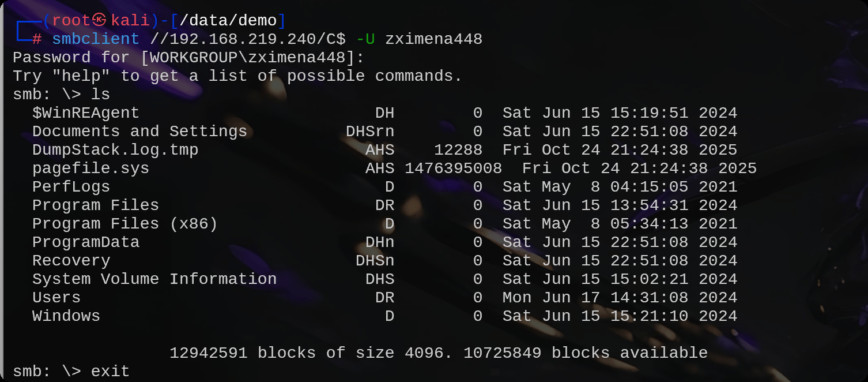This screenshot has height=382, width=868.
Task: Click the //192.168.219.240/C$ share path
Action: click(248, 39)
